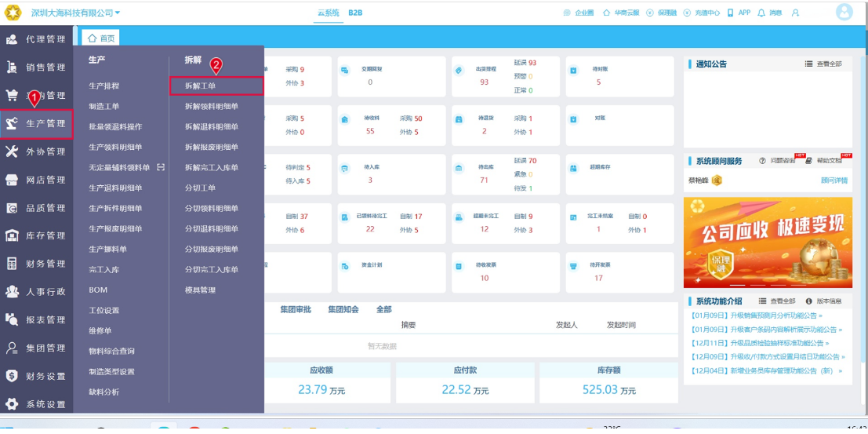Click the 外协管理 tools icon
The width and height of the screenshot is (868, 434).
12,151
